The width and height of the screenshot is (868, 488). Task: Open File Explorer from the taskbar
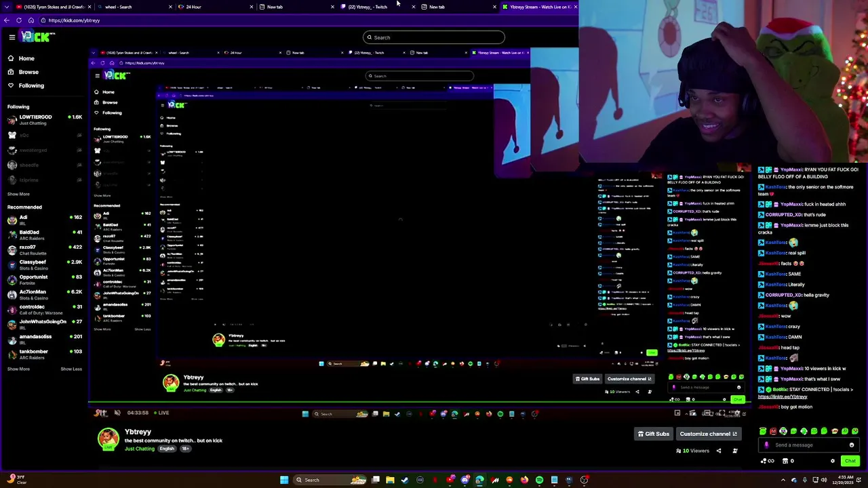390,480
